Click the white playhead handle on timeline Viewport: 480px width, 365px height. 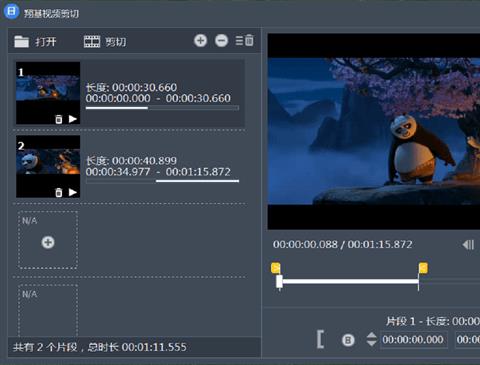click(x=279, y=282)
